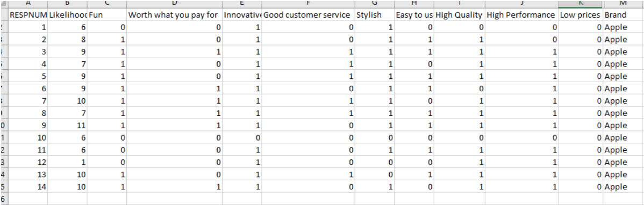Click the Stylish header cell
Viewport: 644px width, 205px height.
374,15
